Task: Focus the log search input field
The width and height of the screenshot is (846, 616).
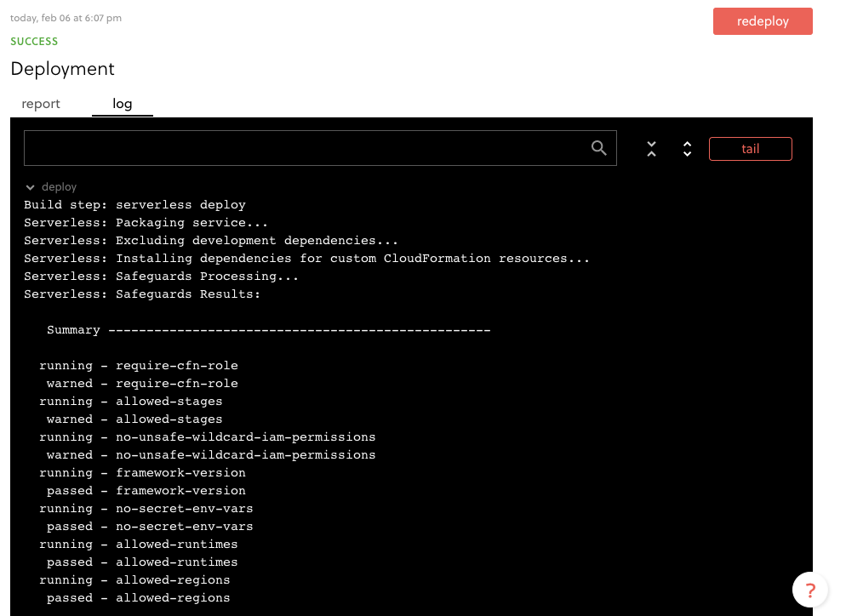Action: [x=320, y=148]
